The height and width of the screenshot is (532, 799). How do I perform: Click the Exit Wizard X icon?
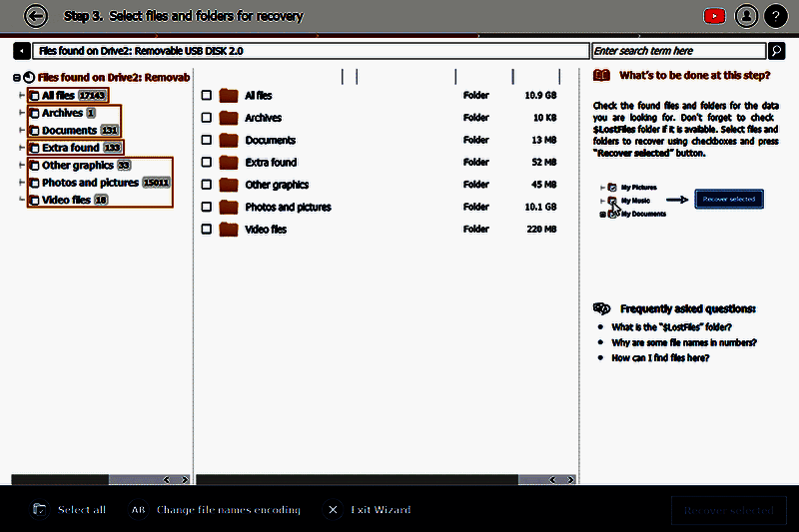click(334, 510)
